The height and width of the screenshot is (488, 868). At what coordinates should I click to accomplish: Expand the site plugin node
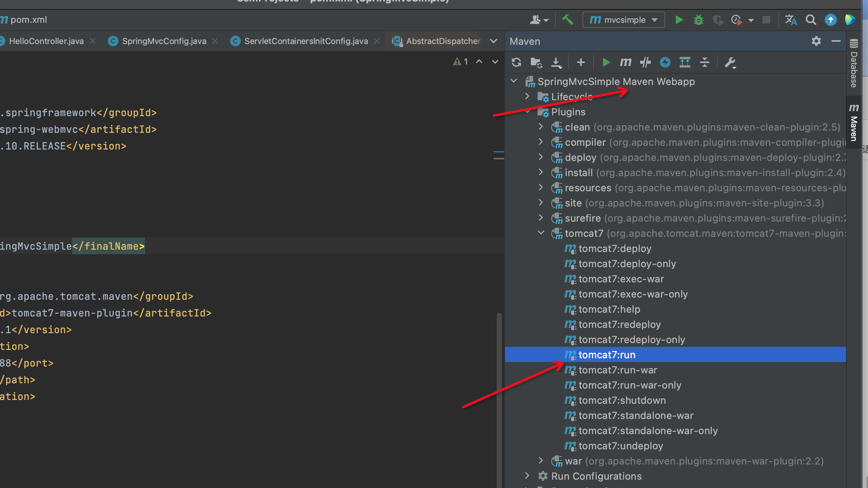coord(541,202)
